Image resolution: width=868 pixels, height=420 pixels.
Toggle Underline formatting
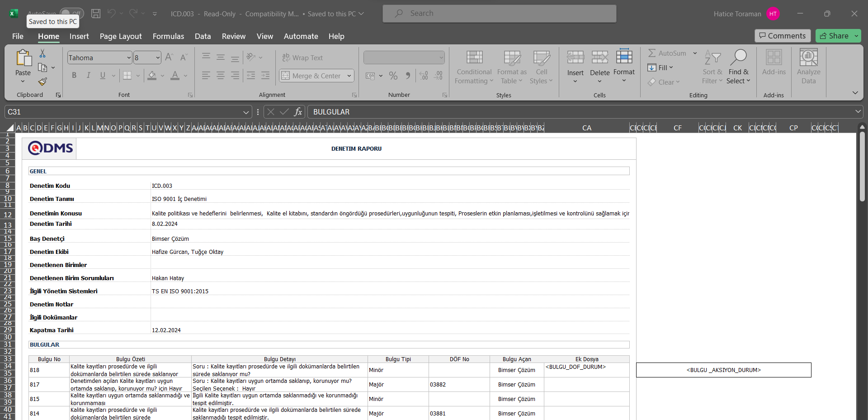pos(103,76)
